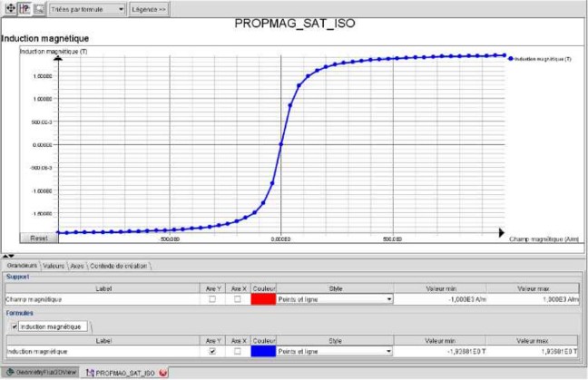Click the Légende >> button
The image size is (588, 380).
[149, 9]
